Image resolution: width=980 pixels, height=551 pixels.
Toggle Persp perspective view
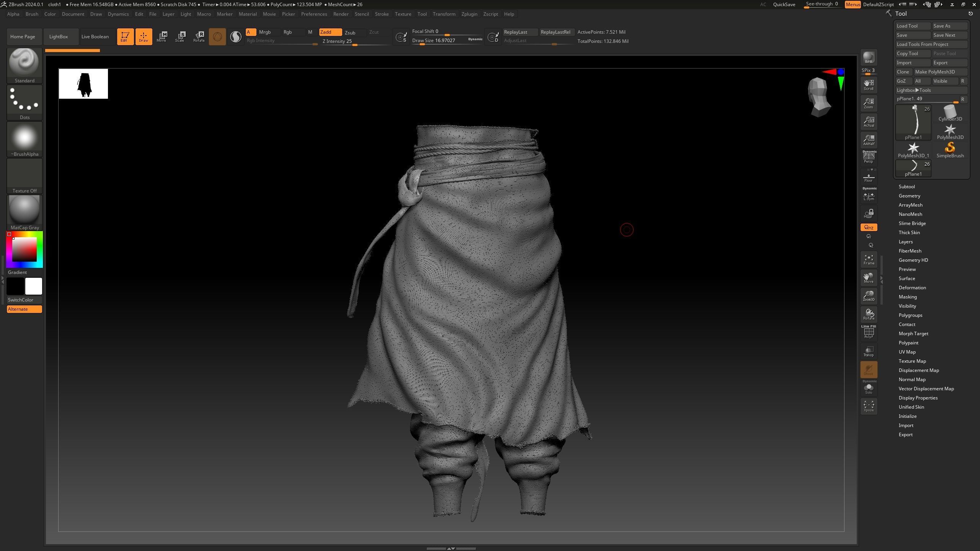click(x=869, y=157)
